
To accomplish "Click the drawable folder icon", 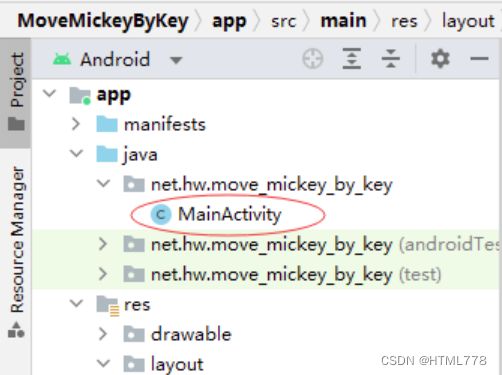I will (134, 334).
